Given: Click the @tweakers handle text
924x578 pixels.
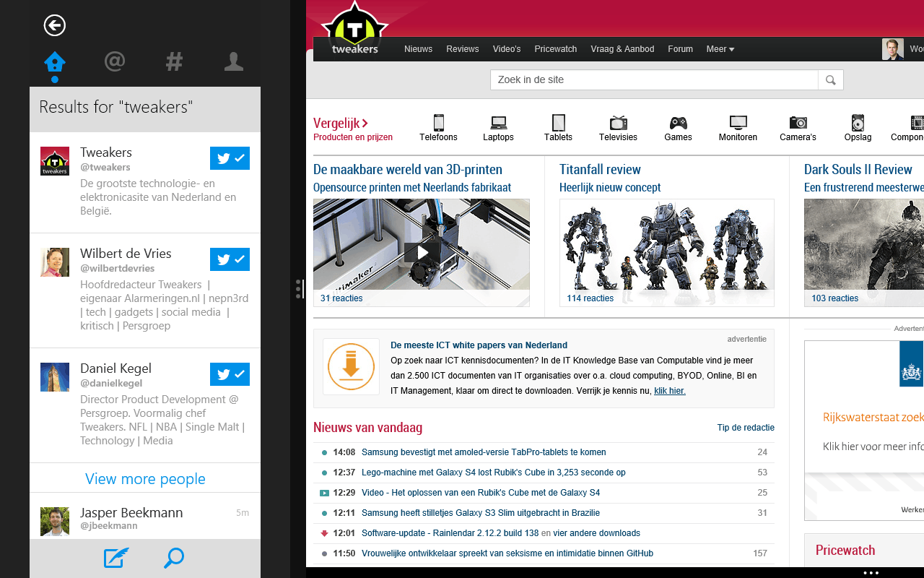Looking at the screenshot, I should pyautogui.click(x=105, y=167).
